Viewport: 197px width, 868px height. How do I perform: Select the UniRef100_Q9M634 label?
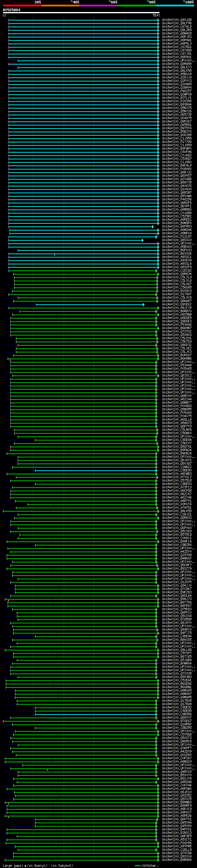tap(177, 274)
